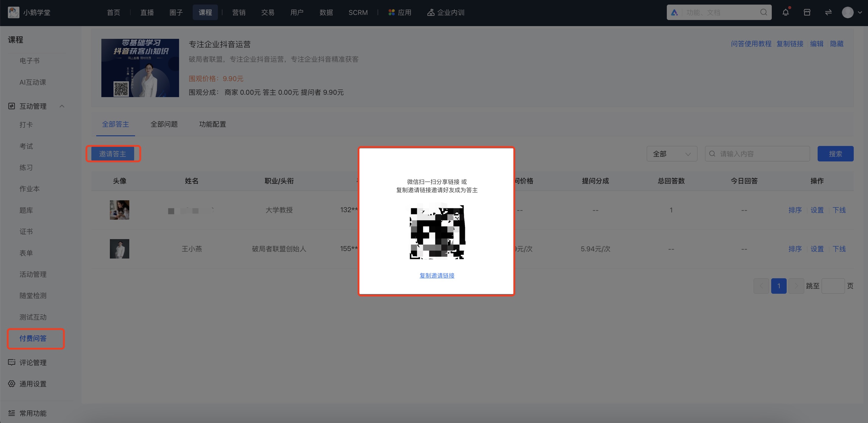The image size is (868, 423).
Task: Click the search magnifier icon in top bar
Action: pyautogui.click(x=764, y=12)
